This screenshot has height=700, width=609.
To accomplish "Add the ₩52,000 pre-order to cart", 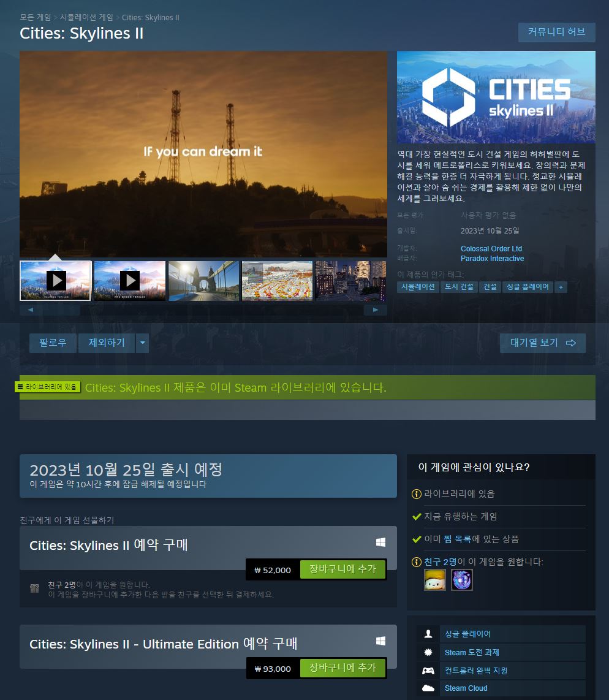I will (342, 569).
